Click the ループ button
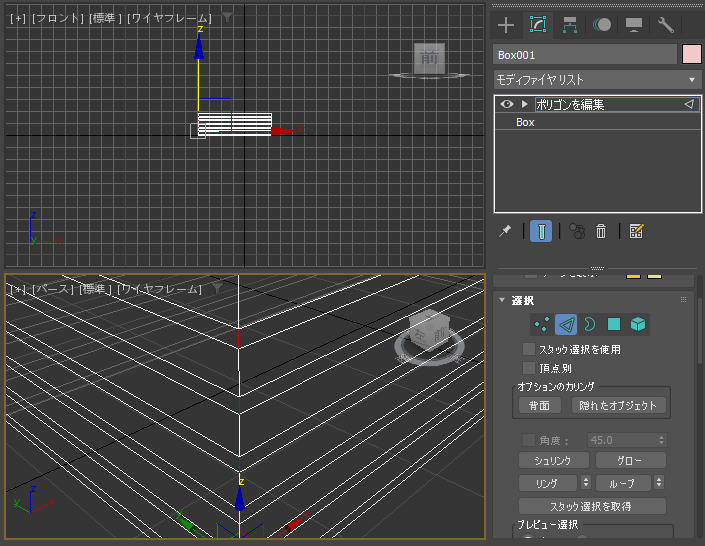705x546 pixels. pos(623,483)
